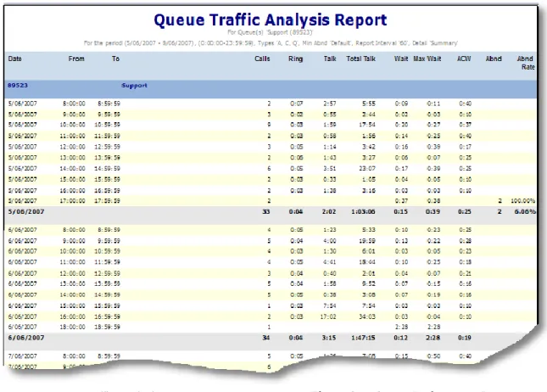Click To time '16:59:59' in the 5/06/2007 rows
This screenshot has width=547, height=392.
click(x=108, y=191)
